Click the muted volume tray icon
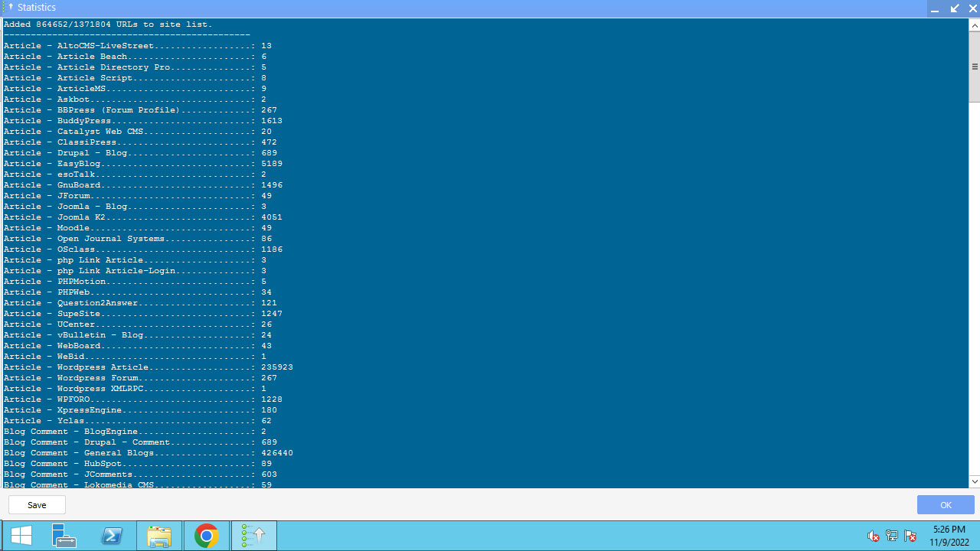 pyautogui.click(x=873, y=536)
